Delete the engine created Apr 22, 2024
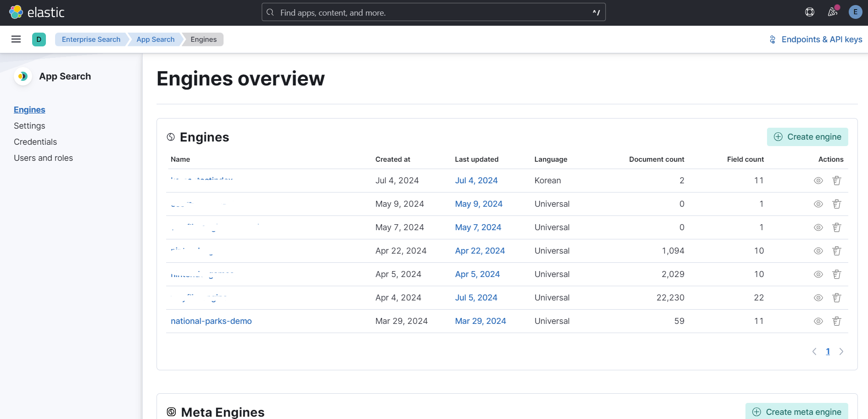The height and width of the screenshot is (419, 868). point(837,251)
